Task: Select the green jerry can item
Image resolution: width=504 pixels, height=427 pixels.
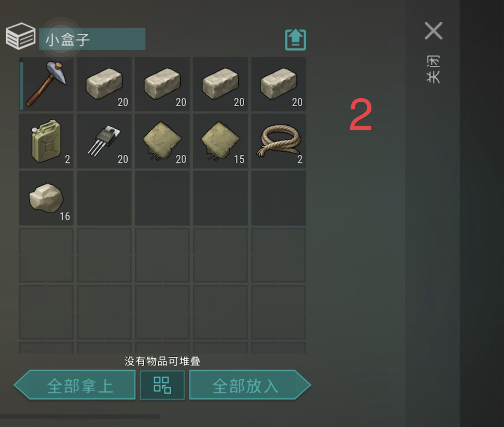Action: [x=46, y=141]
